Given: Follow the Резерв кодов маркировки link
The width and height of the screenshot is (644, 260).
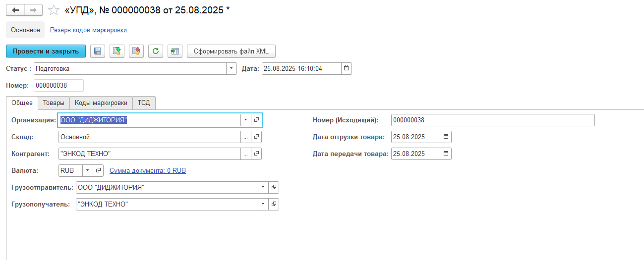Looking at the screenshot, I should [88, 30].
